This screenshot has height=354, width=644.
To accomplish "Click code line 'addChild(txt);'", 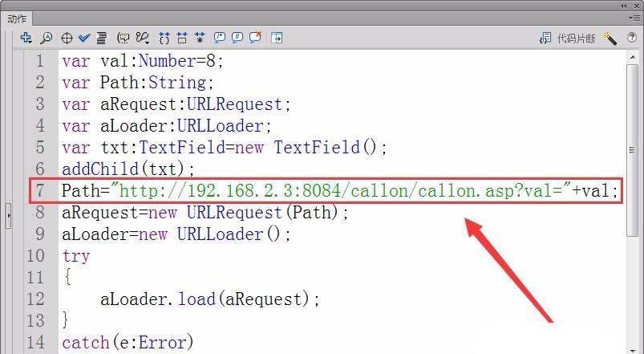I will [128, 169].
